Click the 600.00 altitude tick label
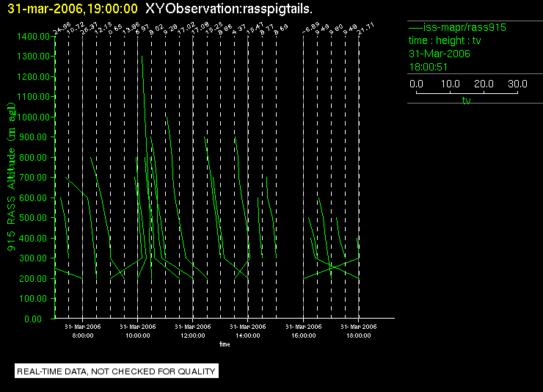The height and width of the screenshot is (392, 543). tap(33, 197)
